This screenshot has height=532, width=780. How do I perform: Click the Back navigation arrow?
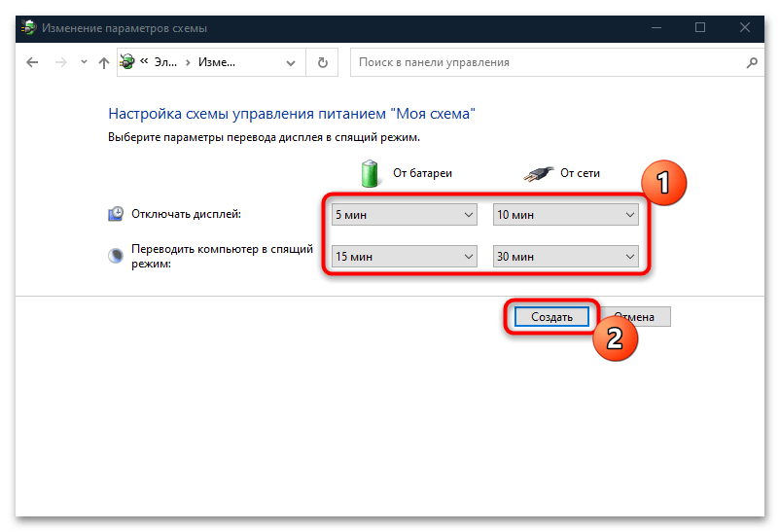32,62
